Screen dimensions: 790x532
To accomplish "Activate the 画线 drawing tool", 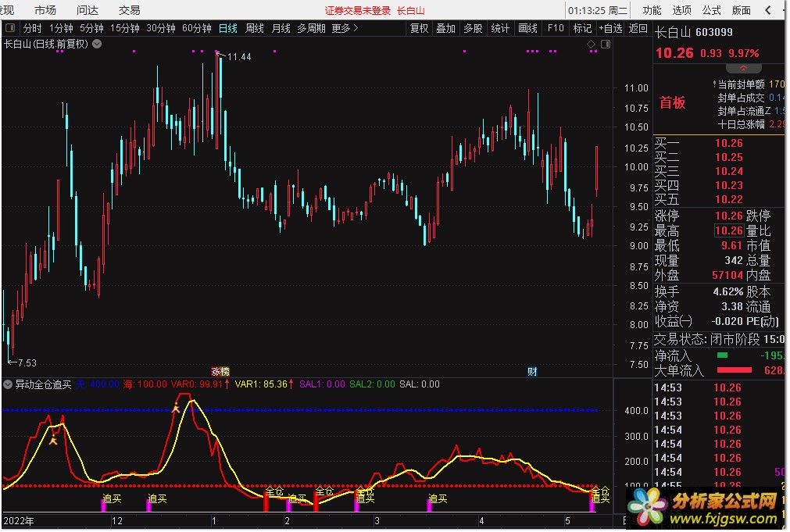I will click(x=527, y=28).
